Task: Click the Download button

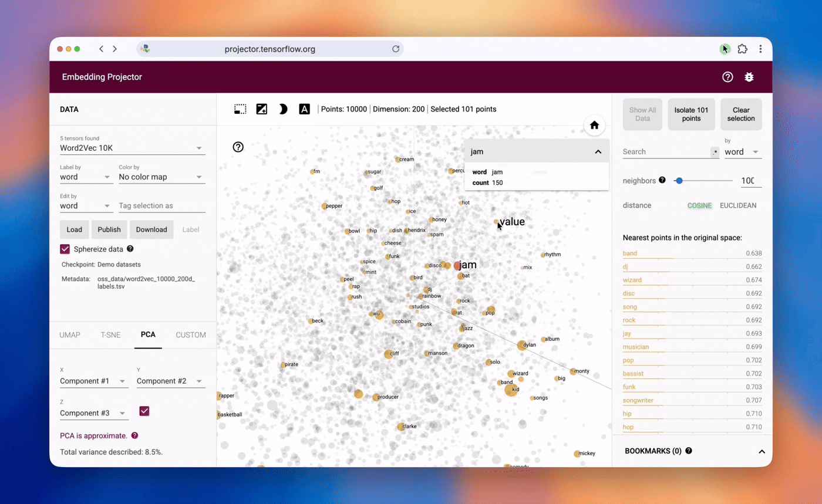Action: pos(151,229)
